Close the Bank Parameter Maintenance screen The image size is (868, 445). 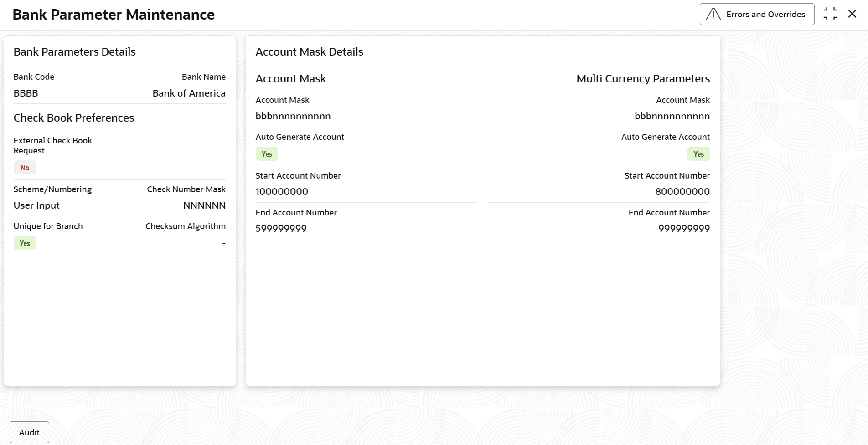[852, 14]
